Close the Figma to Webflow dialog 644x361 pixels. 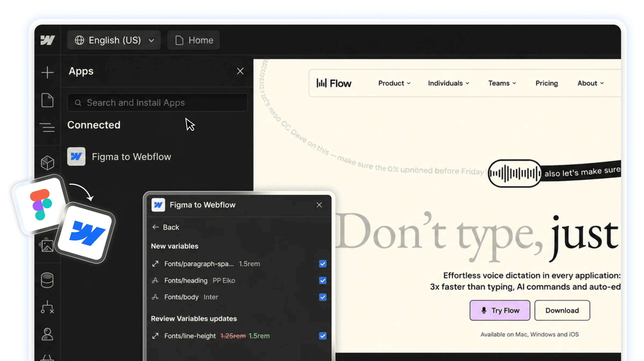319,205
